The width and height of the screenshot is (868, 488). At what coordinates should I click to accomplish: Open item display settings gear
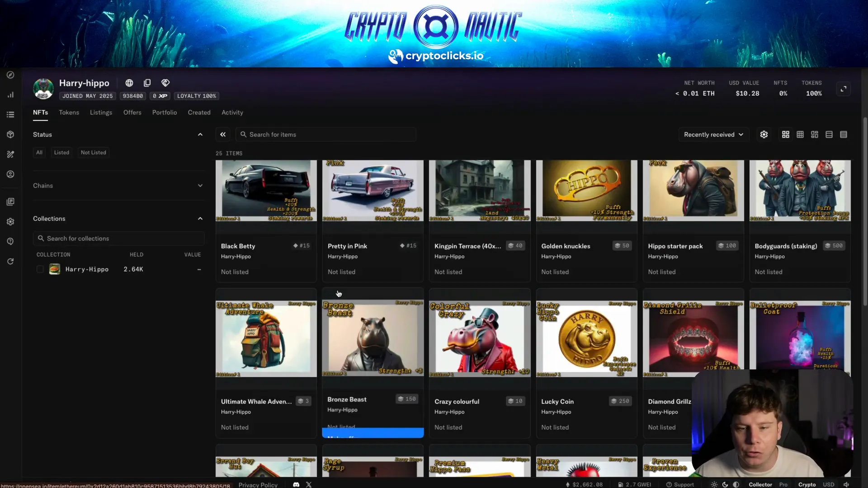(764, 135)
